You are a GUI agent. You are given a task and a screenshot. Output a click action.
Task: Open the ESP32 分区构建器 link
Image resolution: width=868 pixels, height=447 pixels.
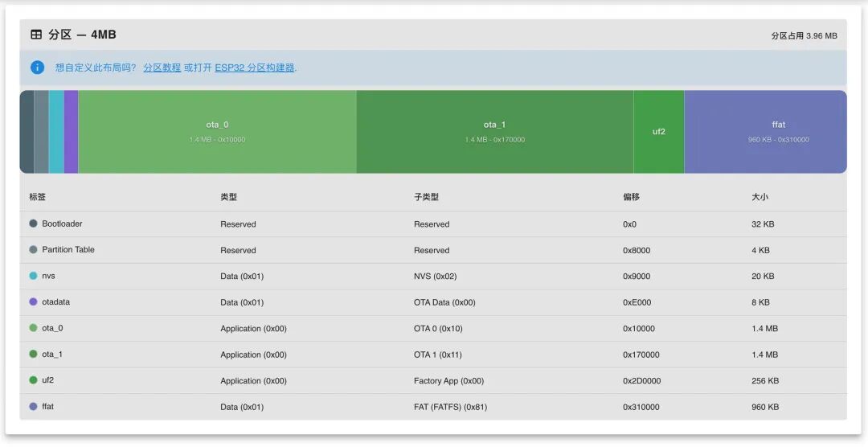point(255,68)
